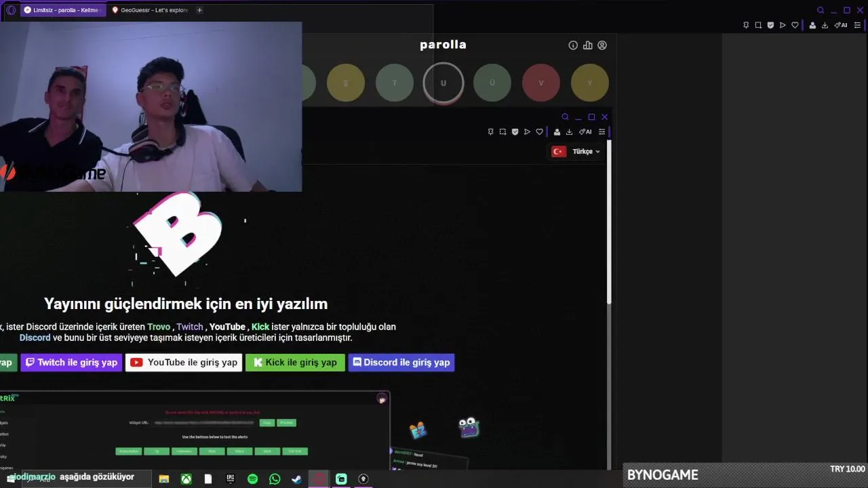Image resolution: width=868 pixels, height=488 pixels.
Task: Click the pin icon in the outer window's top-right toolbar
Action: pyautogui.click(x=746, y=25)
